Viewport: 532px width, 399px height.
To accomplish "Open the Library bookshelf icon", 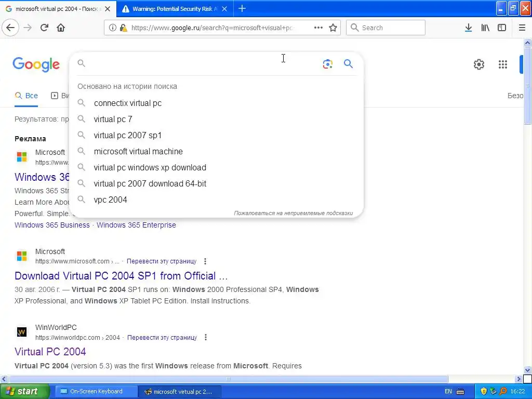I will coord(485,28).
